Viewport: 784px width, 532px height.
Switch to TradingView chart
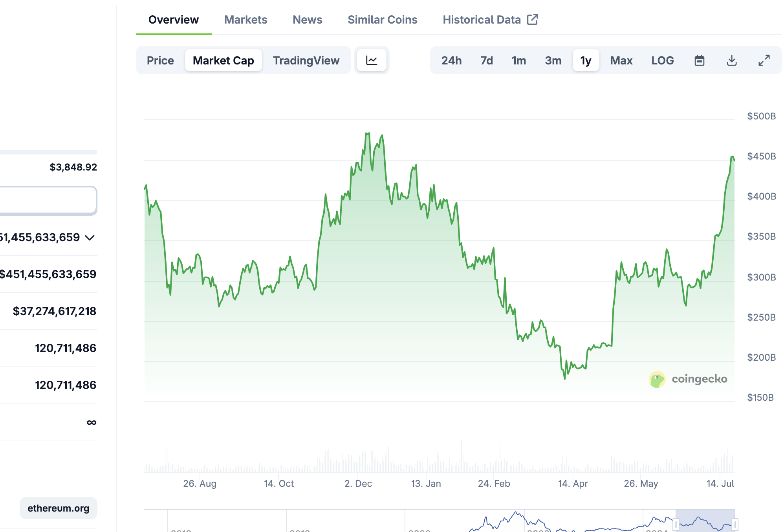(x=306, y=60)
